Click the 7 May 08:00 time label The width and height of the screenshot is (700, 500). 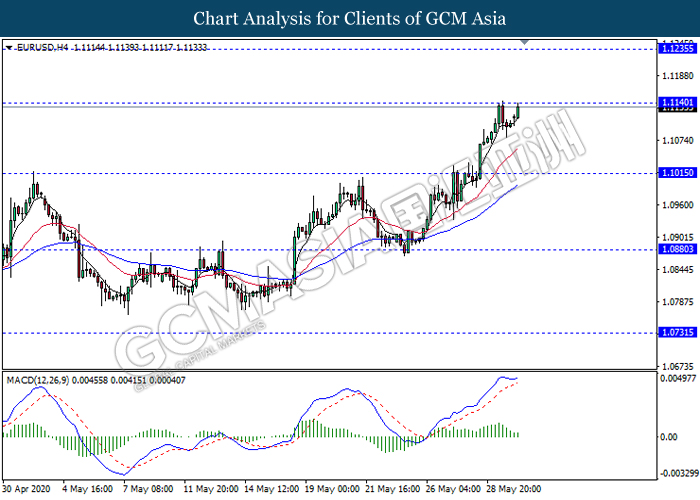148,489
